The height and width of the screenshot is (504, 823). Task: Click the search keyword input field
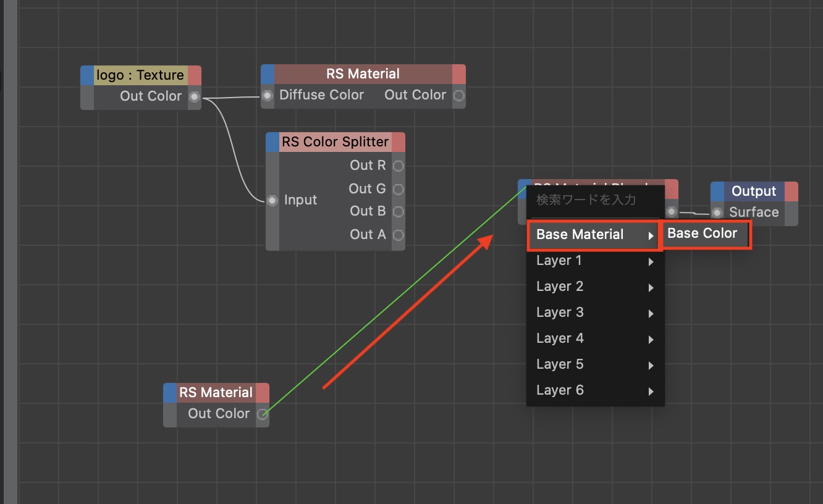pyautogui.click(x=593, y=200)
